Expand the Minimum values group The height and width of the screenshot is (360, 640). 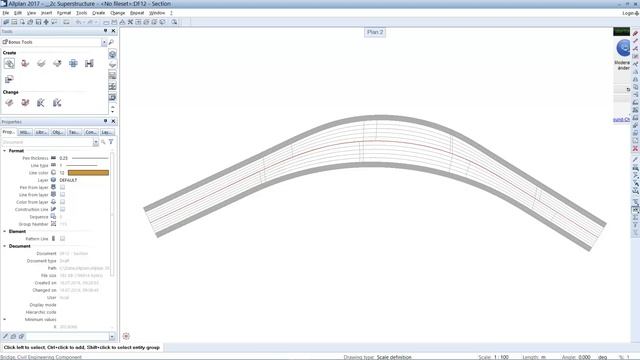point(5,320)
